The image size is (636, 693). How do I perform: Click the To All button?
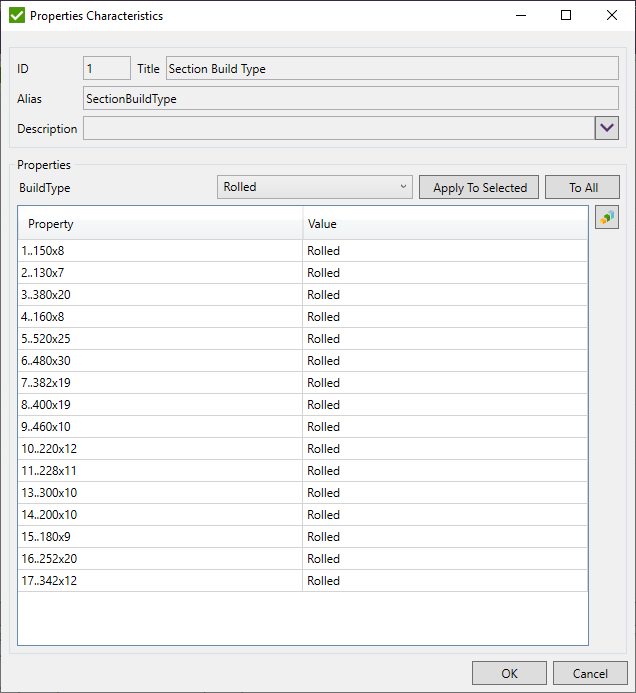(x=582, y=187)
